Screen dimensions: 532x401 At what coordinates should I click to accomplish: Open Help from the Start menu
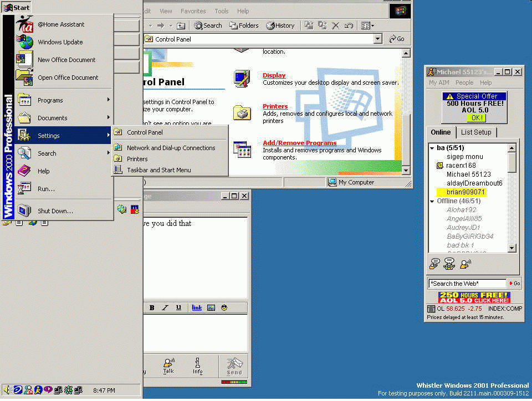click(63, 171)
